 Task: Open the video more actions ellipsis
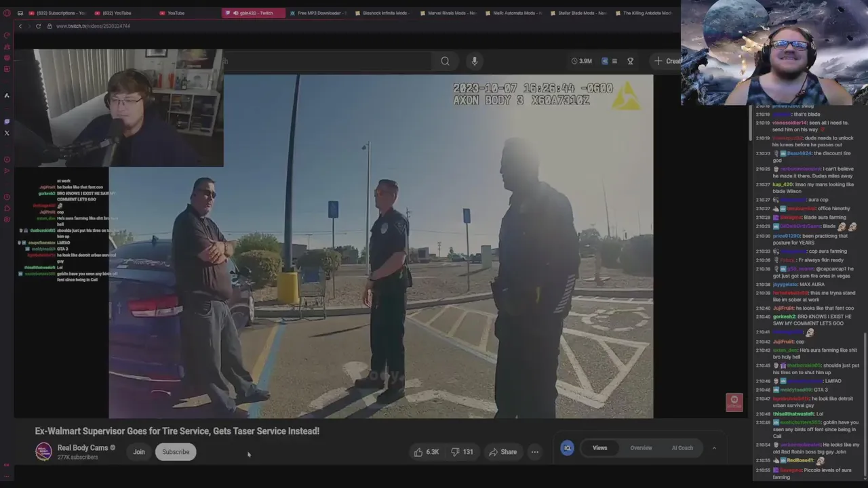pyautogui.click(x=534, y=452)
